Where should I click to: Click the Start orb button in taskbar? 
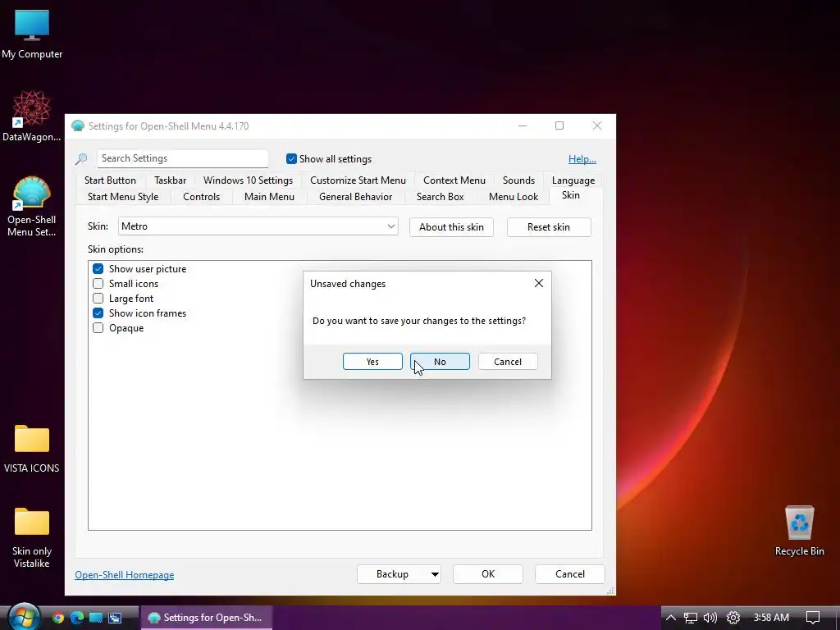click(23, 617)
